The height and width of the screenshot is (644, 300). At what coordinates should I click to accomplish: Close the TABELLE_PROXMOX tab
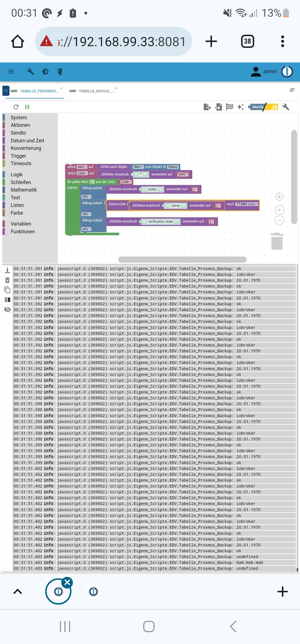click(x=61, y=88)
